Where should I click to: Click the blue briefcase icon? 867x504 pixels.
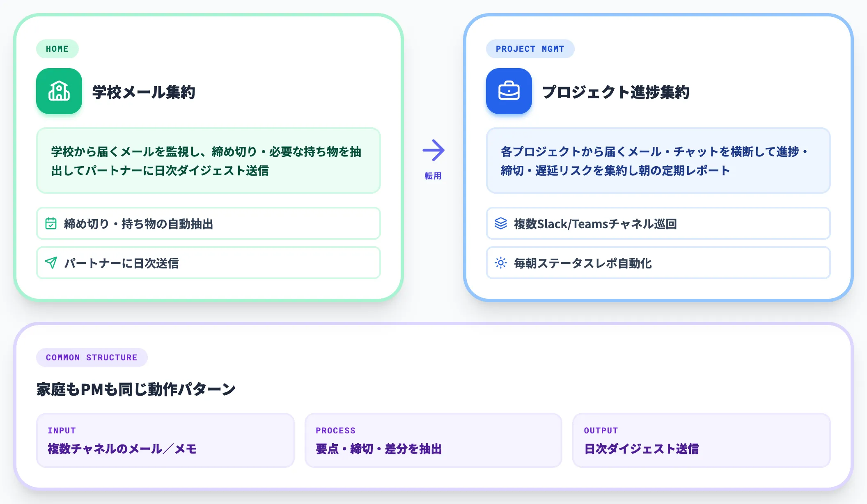[x=509, y=91]
